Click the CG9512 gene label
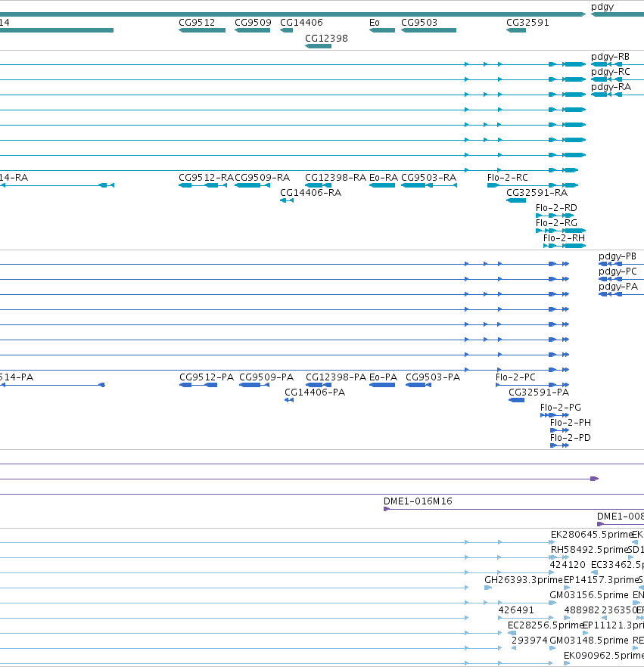Image resolution: width=644 pixels, height=667 pixels. click(x=197, y=23)
